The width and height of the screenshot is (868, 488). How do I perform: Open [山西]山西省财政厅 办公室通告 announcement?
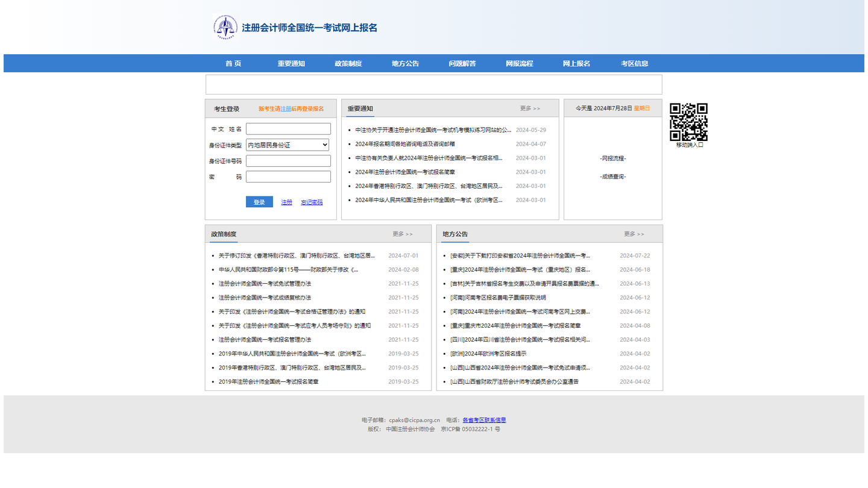[514, 381]
